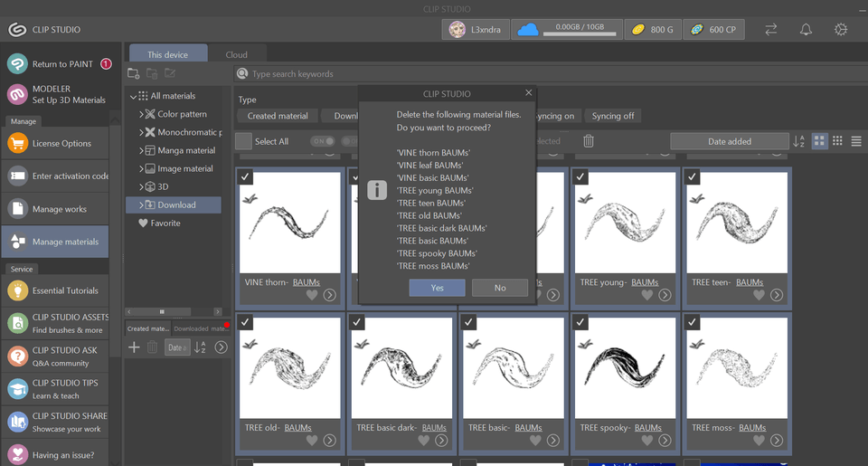
Task: Open Having an issue help
Action: click(55, 454)
